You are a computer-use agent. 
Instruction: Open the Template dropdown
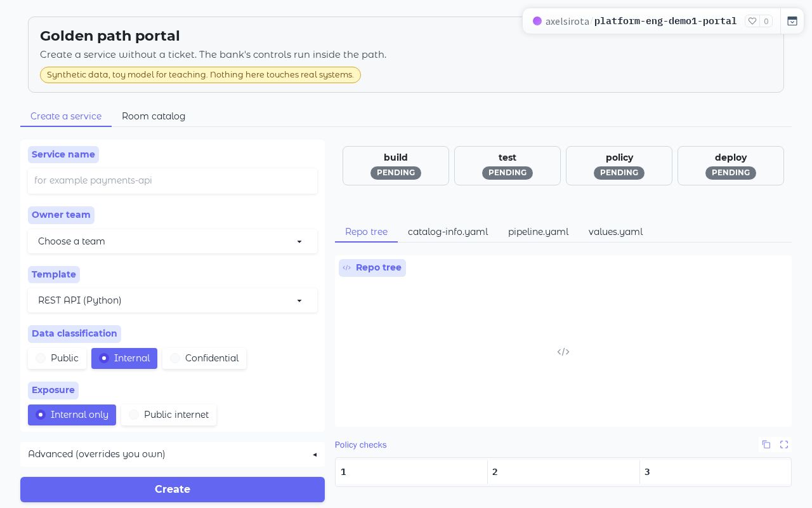(x=173, y=300)
